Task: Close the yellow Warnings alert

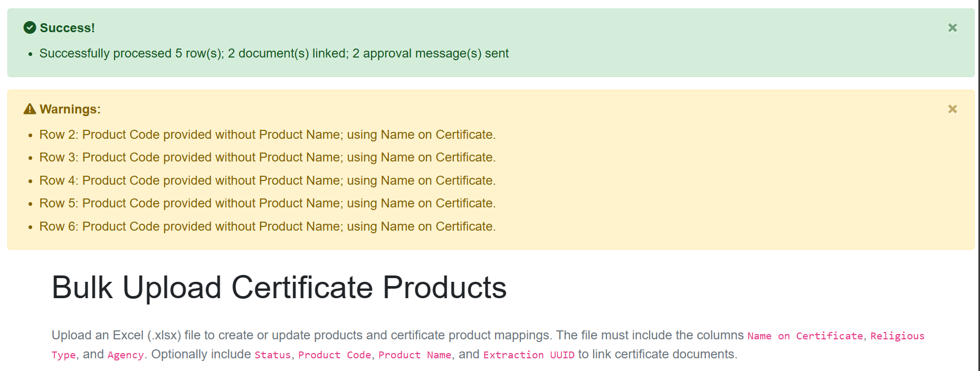Action: click(x=952, y=109)
